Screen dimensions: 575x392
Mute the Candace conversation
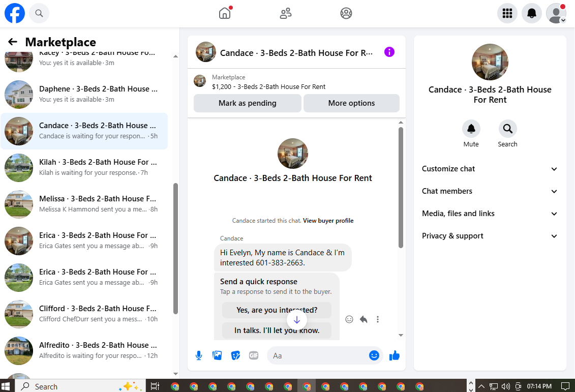(471, 129)
